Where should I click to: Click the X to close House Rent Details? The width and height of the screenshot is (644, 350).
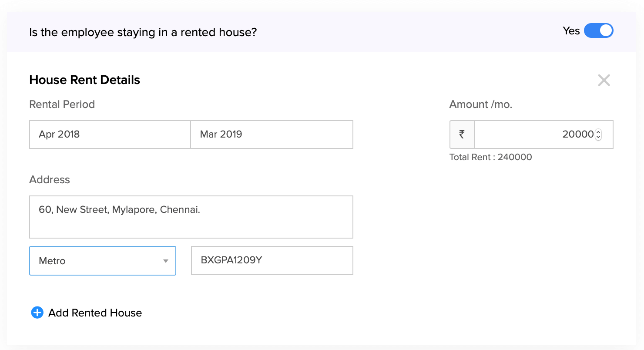point(604,80)
